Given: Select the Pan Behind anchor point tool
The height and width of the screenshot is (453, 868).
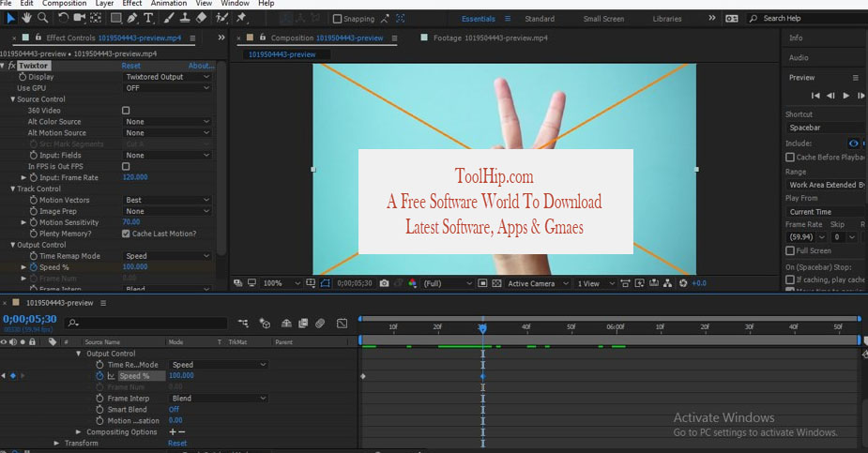Looking at the screenshot, I should pos(96,18).
